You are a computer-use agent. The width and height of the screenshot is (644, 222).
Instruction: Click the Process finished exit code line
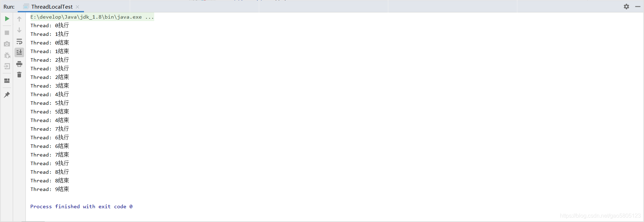pos(81,206)
